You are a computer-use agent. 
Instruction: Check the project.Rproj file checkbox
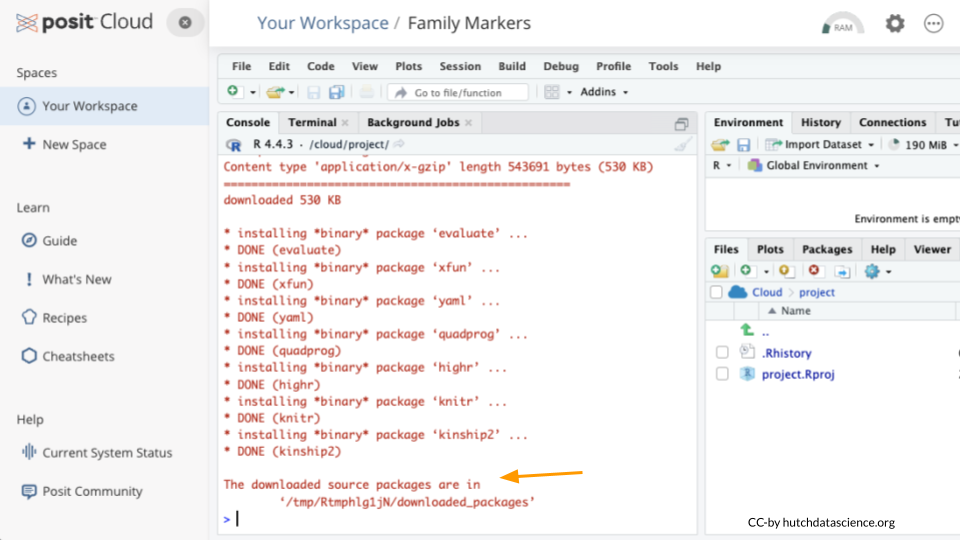click(722, 374)
